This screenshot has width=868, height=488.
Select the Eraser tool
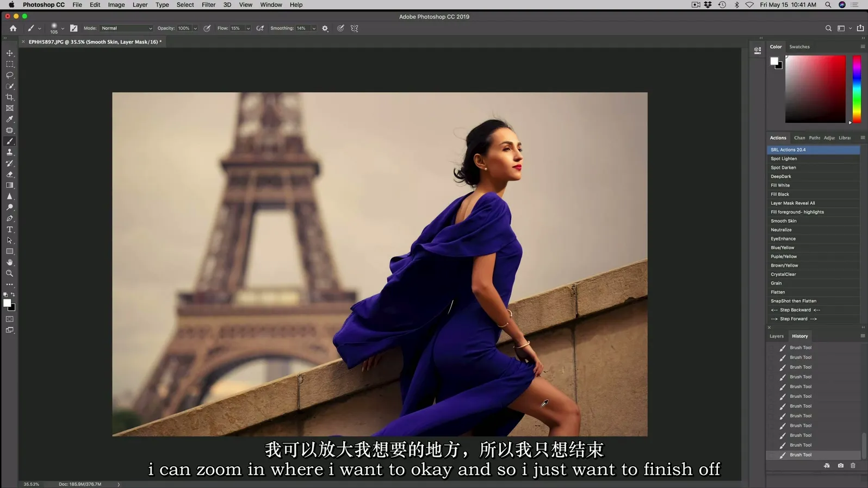point(10,174)
